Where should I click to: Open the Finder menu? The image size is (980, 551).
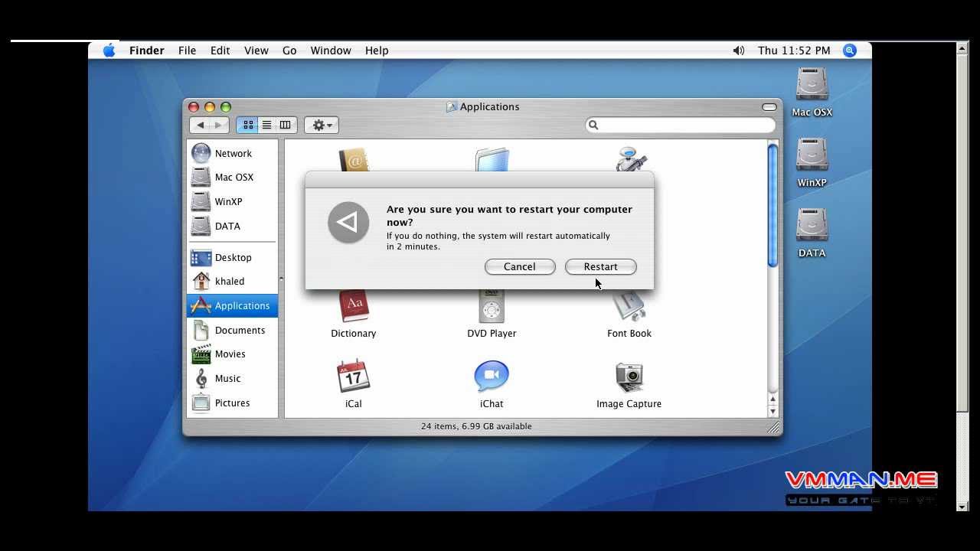(146, 51)
